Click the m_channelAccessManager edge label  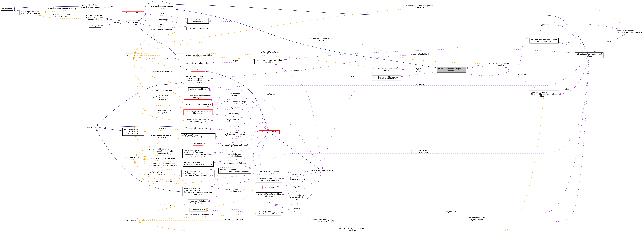[x=235, y=102]
